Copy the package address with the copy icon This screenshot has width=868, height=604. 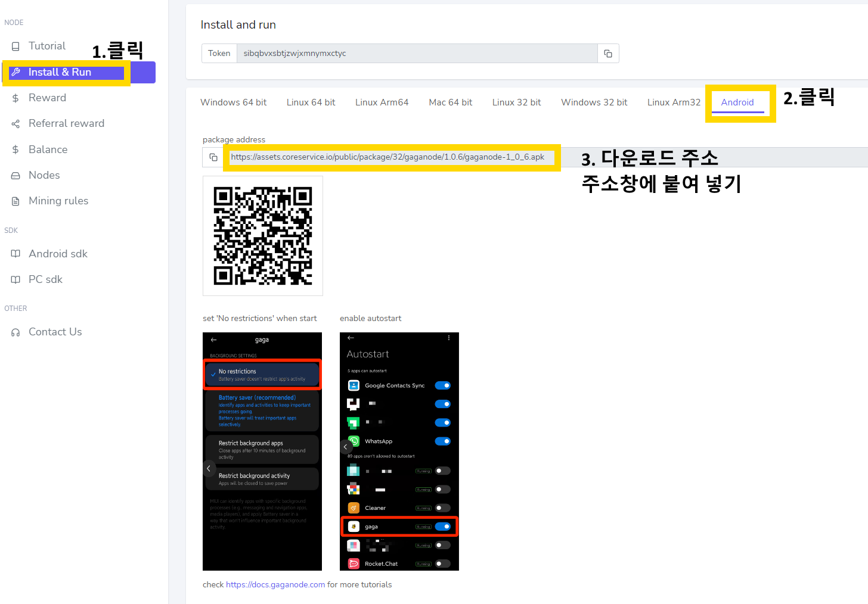coord(213,157)
